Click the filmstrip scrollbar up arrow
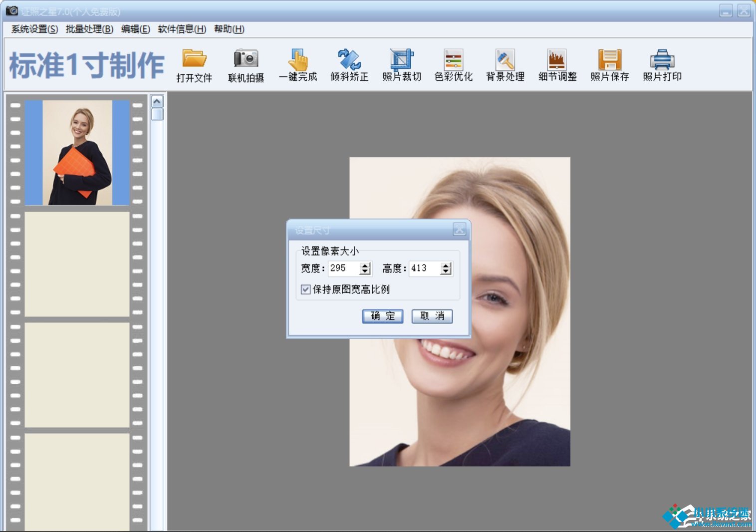This screenshot has width=756, height=532. (x=157, y=102)
